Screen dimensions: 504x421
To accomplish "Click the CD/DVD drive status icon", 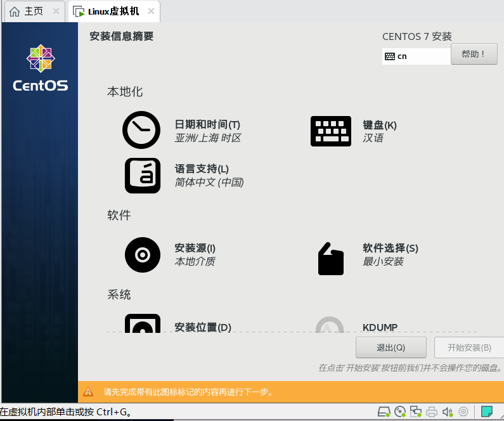I will pyautogui.click(x=400, y=411).
